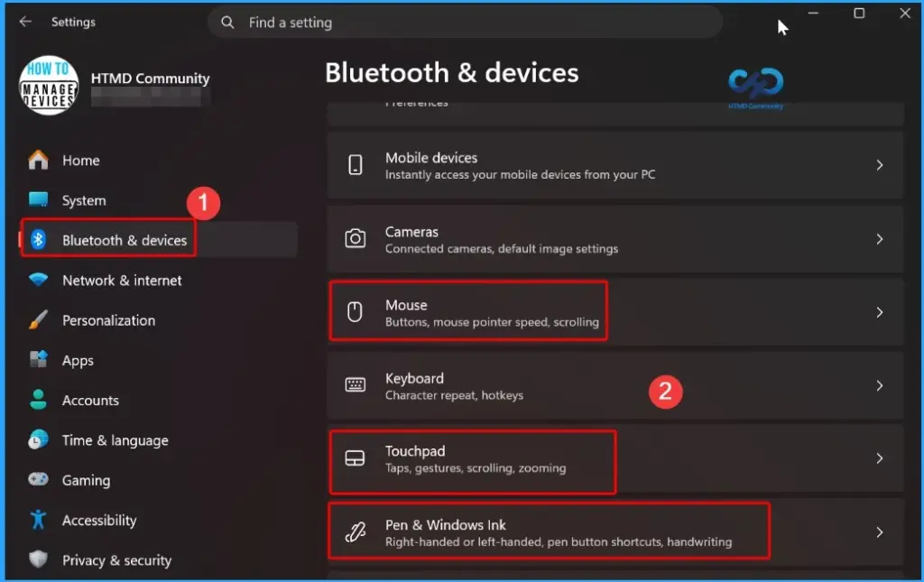Expand the Mobile devices chevron
Screen dimensions: 924x582
879,165
